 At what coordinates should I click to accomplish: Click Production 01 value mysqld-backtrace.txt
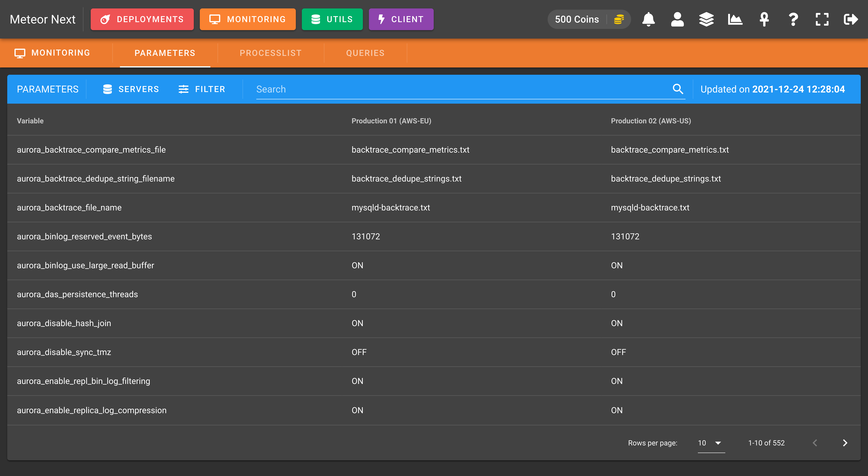(391, 208)
